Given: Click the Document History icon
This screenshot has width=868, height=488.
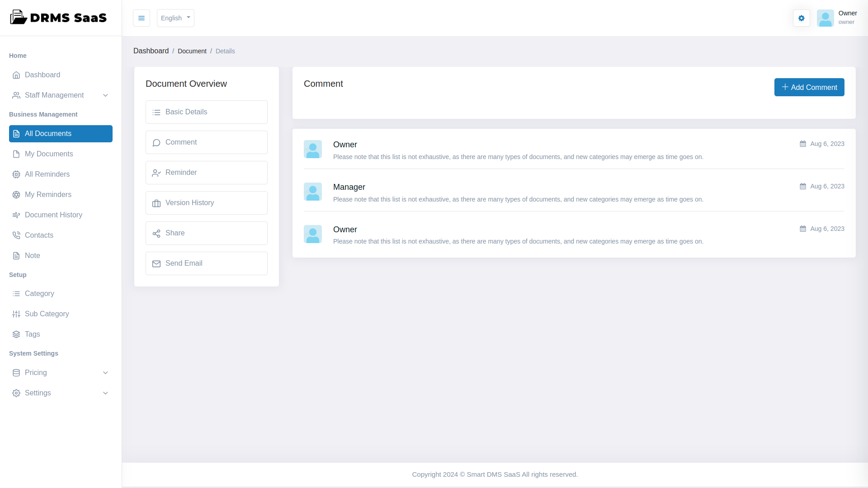Looking at the screenshot, I should coord(16,215).
